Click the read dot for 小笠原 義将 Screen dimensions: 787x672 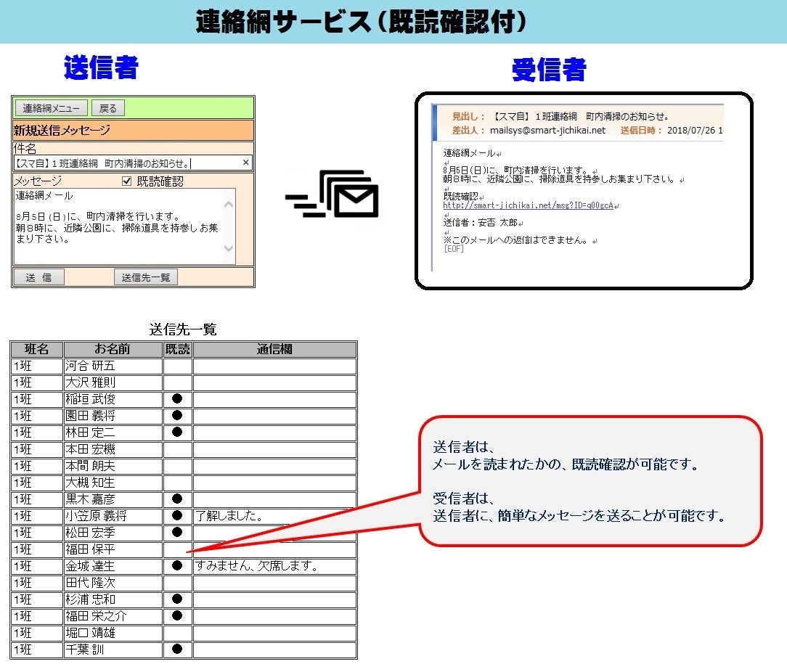point(177,516)
